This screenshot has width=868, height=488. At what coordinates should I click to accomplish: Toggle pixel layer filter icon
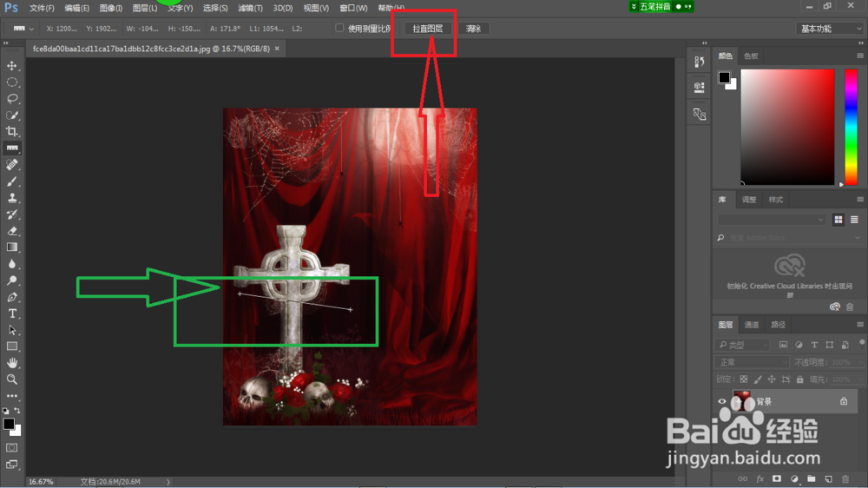pyautogui.click(x=783, y=345)
